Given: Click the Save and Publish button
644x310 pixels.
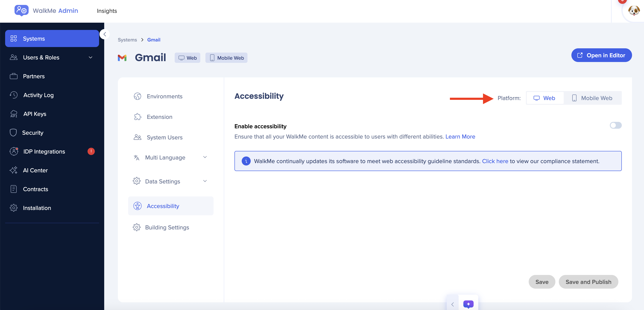Looking at the screenshot, I should [x=588, y=282].
